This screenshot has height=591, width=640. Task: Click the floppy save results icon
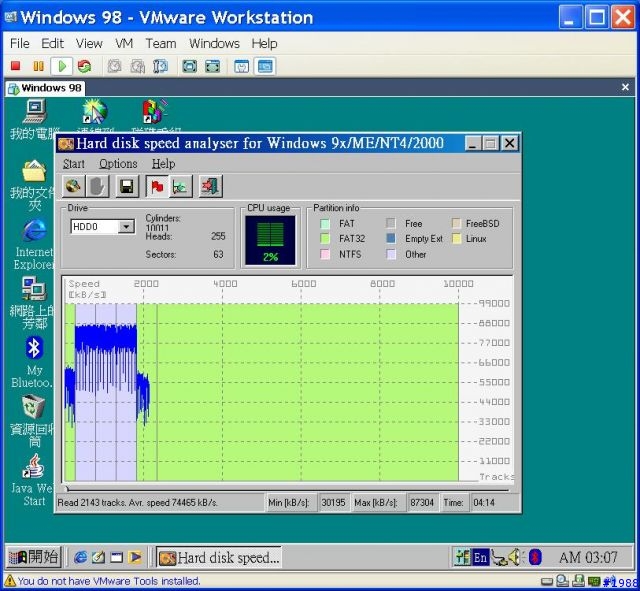click(x=127, y=187)
